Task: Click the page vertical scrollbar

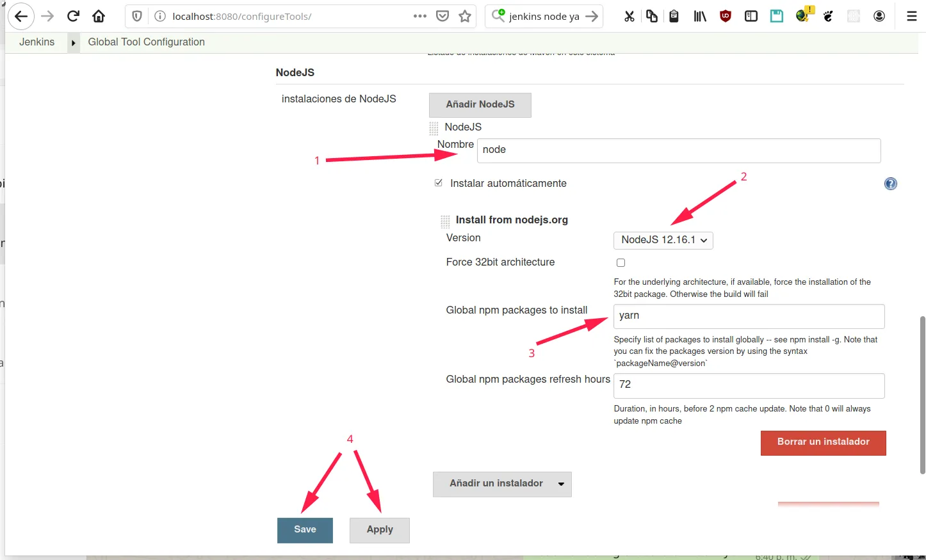Action: (922, 395)
